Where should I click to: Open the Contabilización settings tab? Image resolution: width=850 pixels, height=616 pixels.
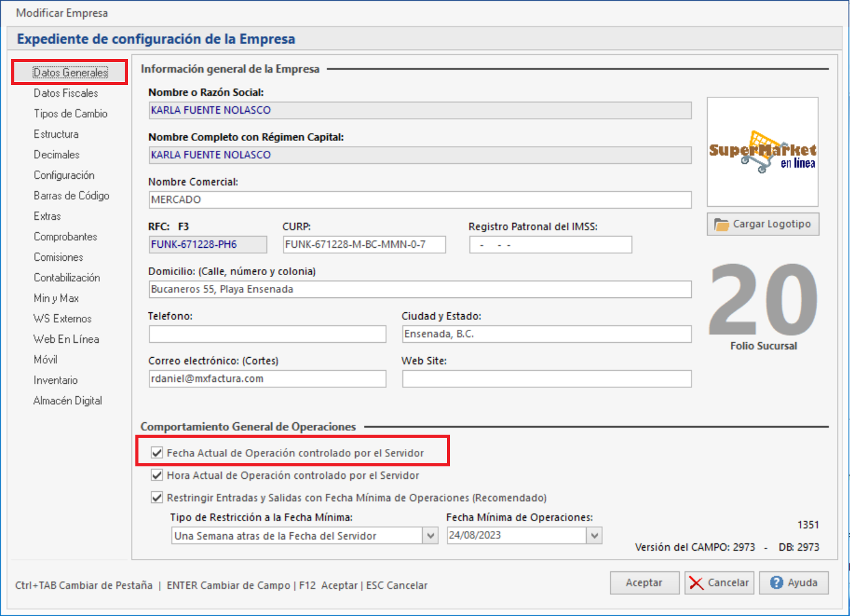click(x=66, y=278)
